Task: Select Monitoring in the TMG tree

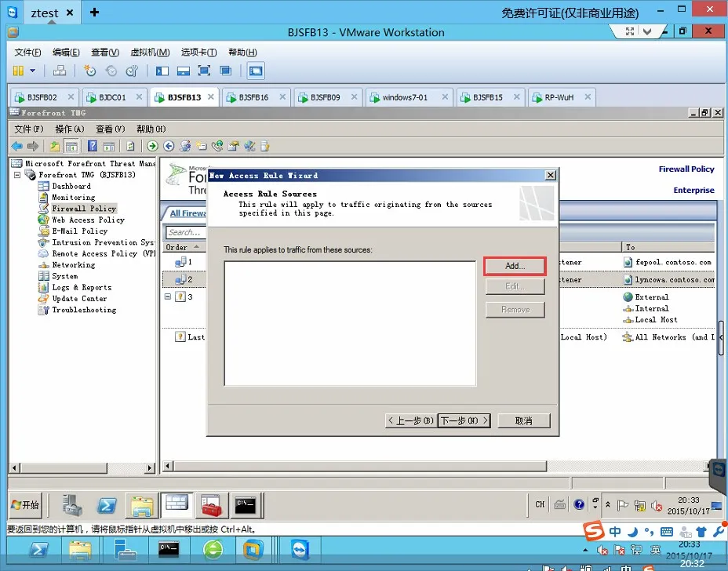Action: (x=74, y=198)
